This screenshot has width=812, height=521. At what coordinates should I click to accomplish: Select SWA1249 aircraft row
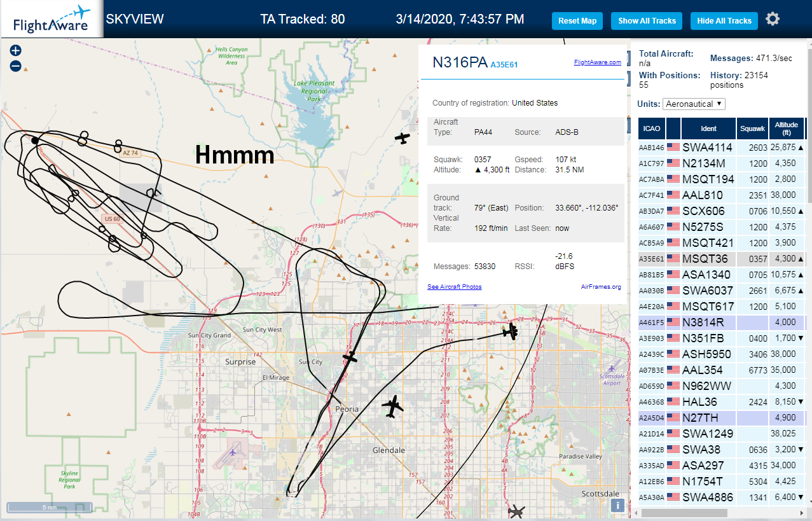click(x=722, y=434)
